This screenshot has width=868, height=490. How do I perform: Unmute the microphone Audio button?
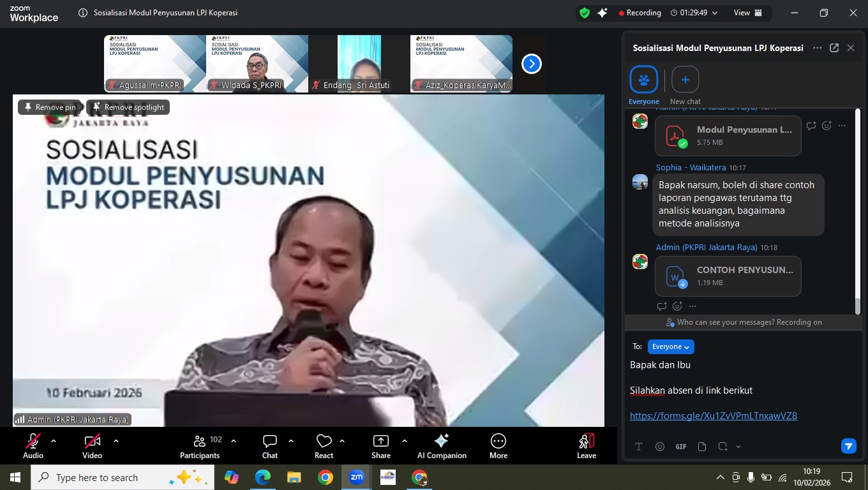pyautogui.click(x=33, y=446)
